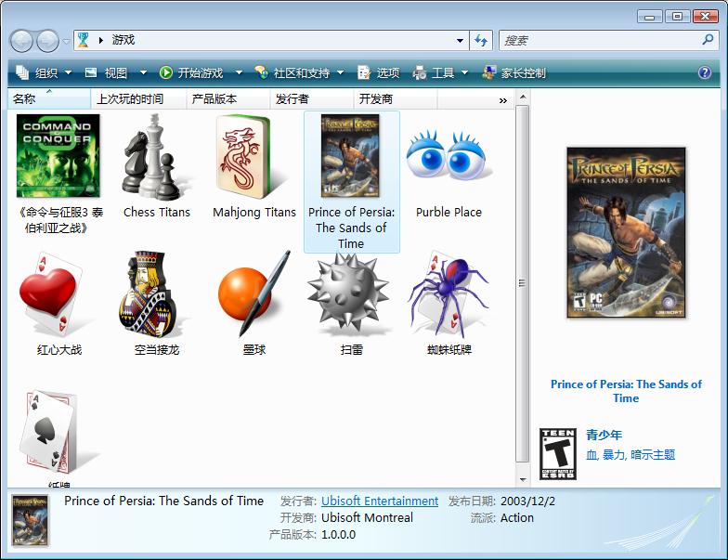Click the large Prince of Persia box art preview
This screenshot has height=560, width=728.
pyautogui.click(x=626, y=232)
